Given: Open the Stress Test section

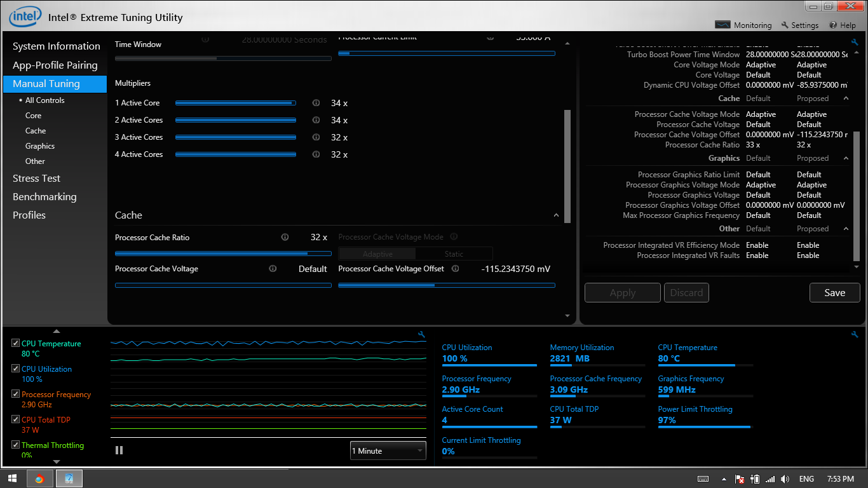Looking at the screenshot, I should coord(37,179).
